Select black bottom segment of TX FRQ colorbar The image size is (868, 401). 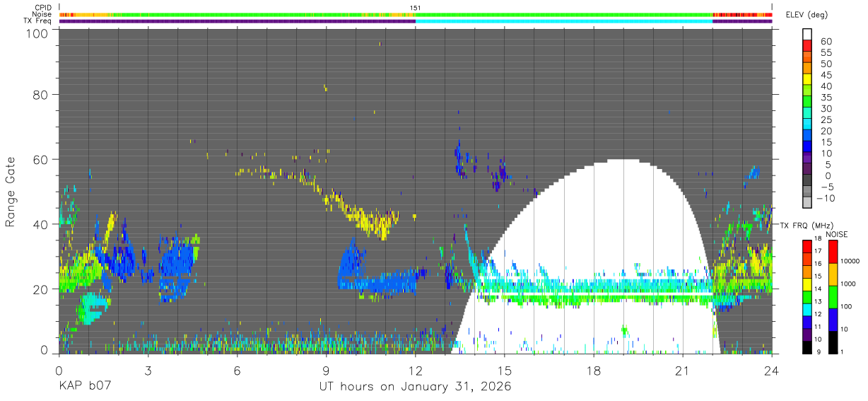pos(807,347)
